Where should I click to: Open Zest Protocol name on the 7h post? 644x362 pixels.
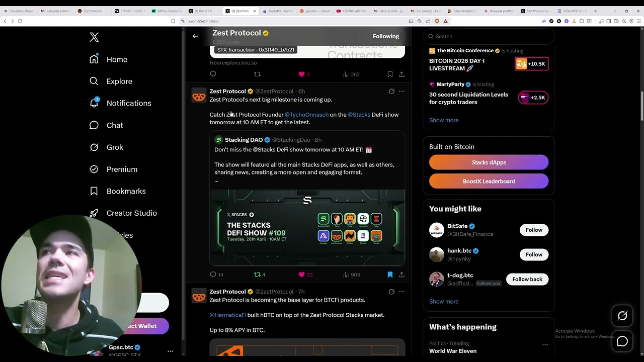pos(227,292)
